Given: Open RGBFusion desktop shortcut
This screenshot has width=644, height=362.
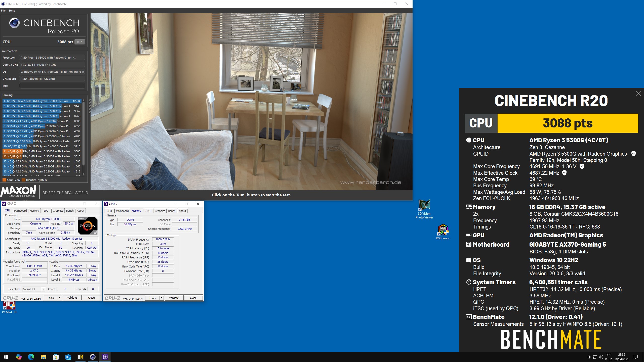Looking at the screenshot, I should [x=443, y=232].
